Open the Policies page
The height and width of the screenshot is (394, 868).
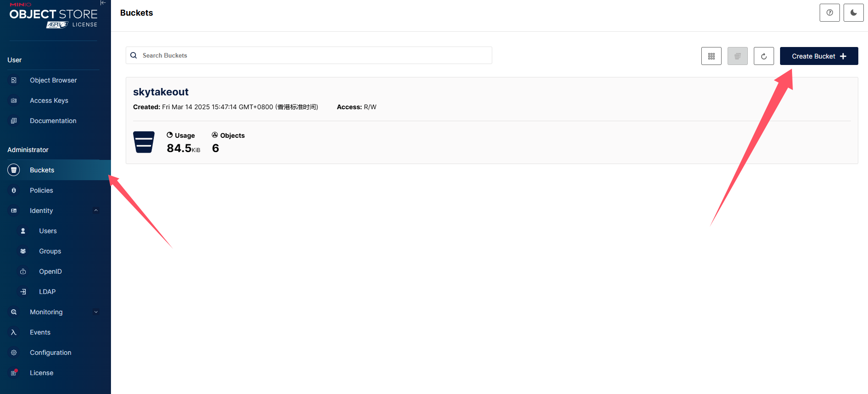click(x=41, y=190)
